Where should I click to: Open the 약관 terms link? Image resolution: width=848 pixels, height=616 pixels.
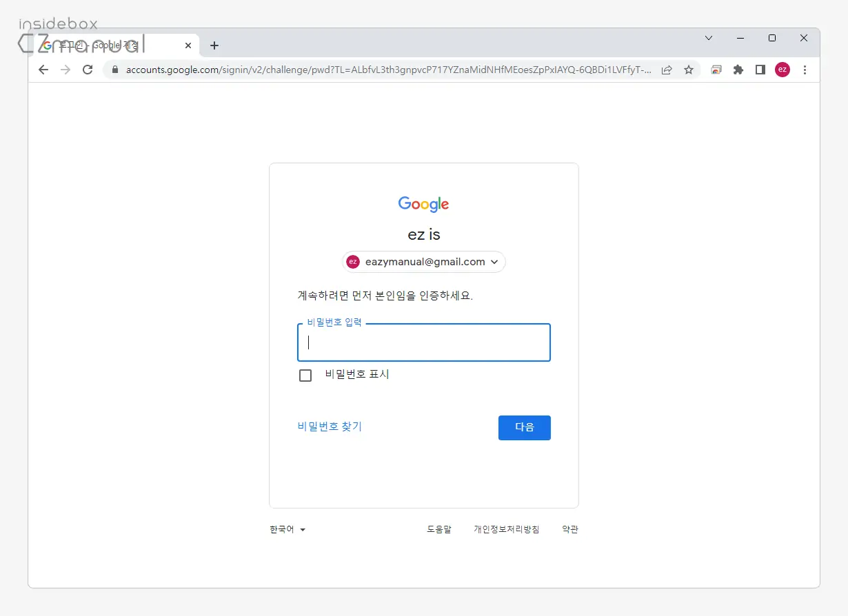570,530
